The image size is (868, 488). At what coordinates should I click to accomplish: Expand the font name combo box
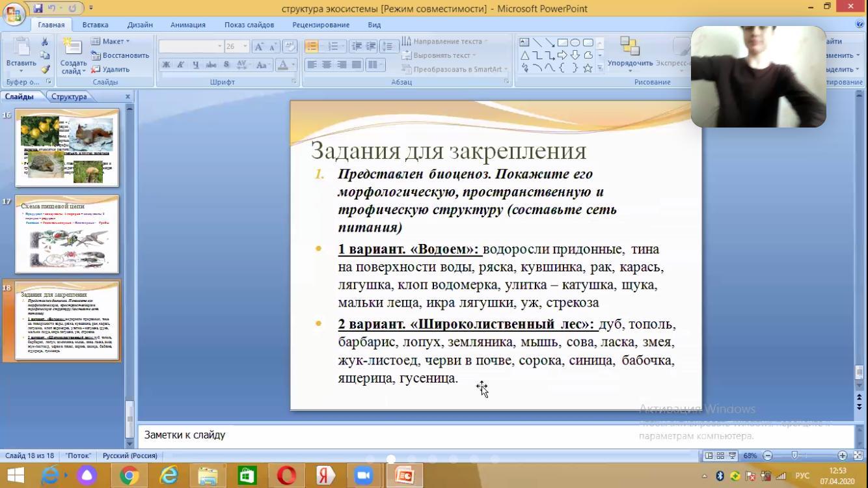point(219,47)
